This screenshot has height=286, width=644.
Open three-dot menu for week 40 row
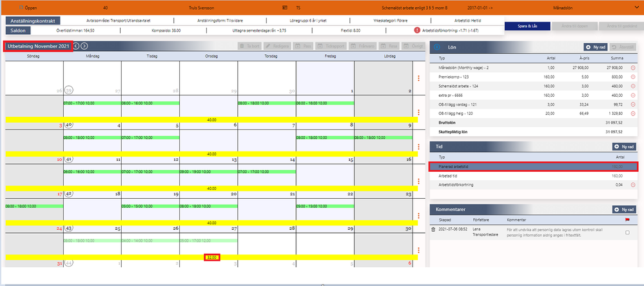(x=418, y=112)
